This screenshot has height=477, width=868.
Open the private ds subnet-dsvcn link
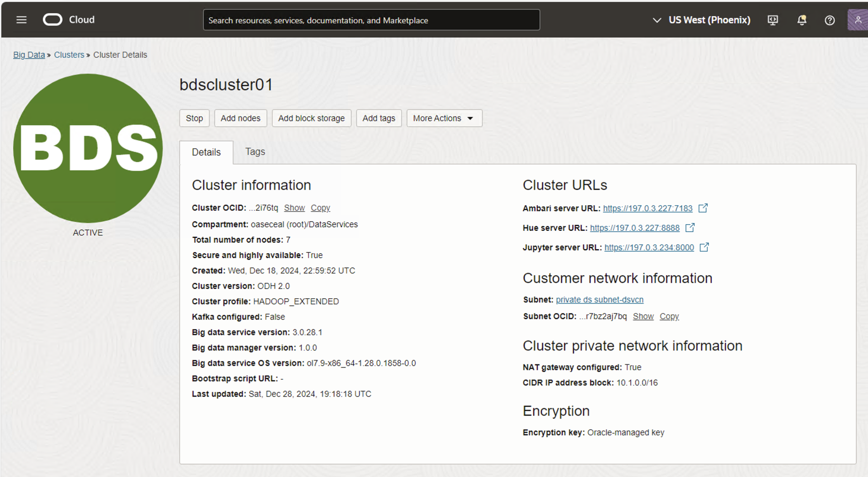(600, 300)
